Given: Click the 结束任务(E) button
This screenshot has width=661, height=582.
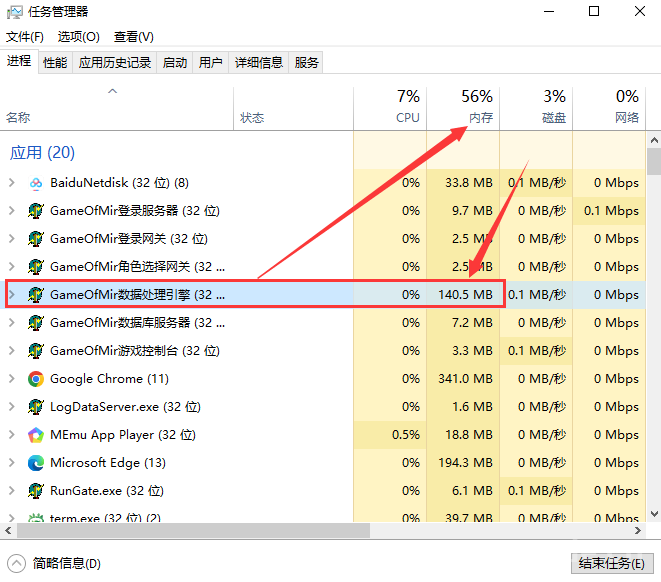Looking at the screenshot, I should [x=612, y=563].
